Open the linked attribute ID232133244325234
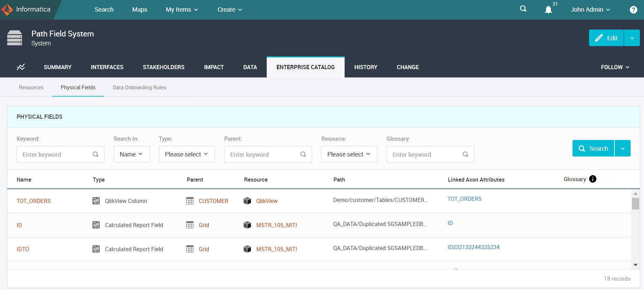This screenshot has height=290, width=644. click(474, 247)
